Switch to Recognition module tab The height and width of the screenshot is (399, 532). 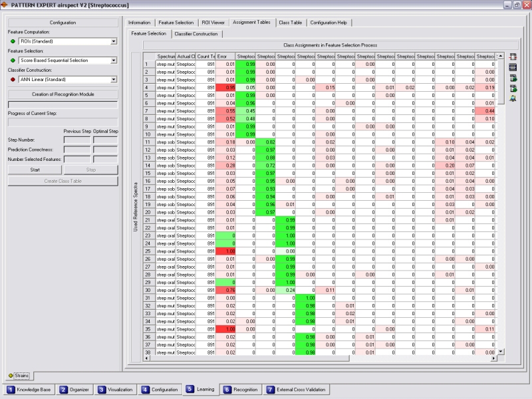point(241,389)
